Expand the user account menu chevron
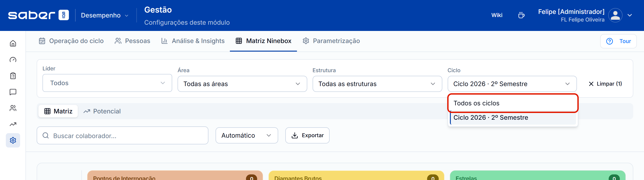Viewport: 644px width, 180px height. click(630, 15)
